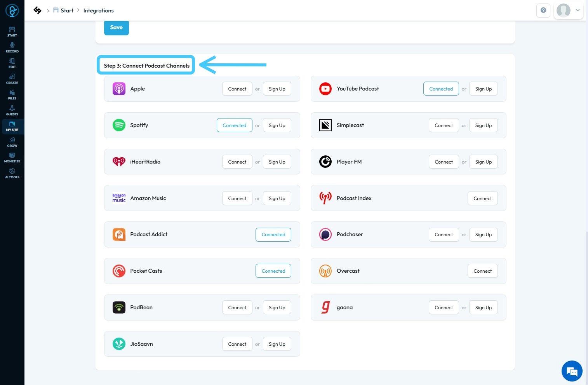Open the Monetize sidebar item

click(12, 158)
